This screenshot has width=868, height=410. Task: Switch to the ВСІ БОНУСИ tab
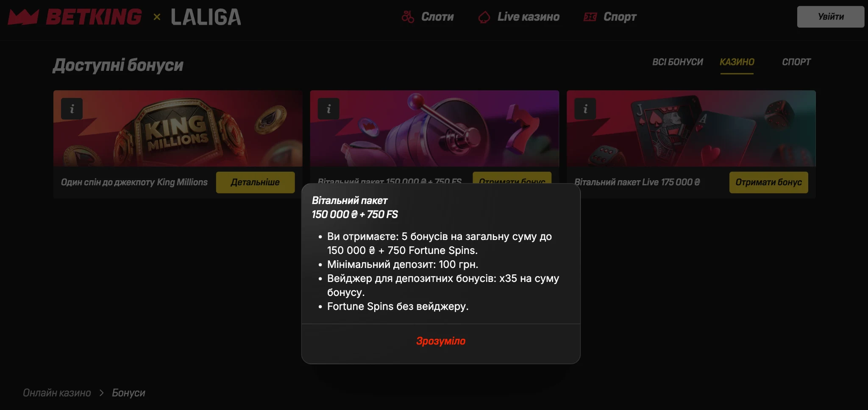pyautogui.click(x=677, y=62)
